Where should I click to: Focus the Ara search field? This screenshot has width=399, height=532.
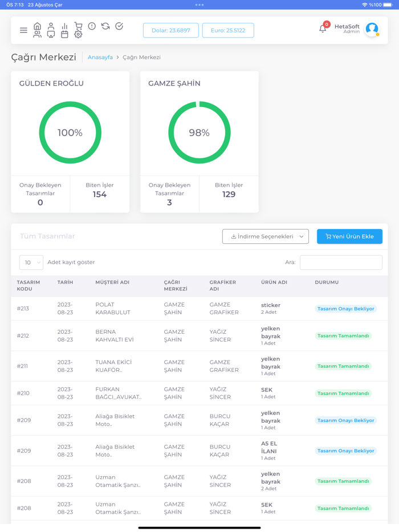pyautogui.click(x=341, y=262)
